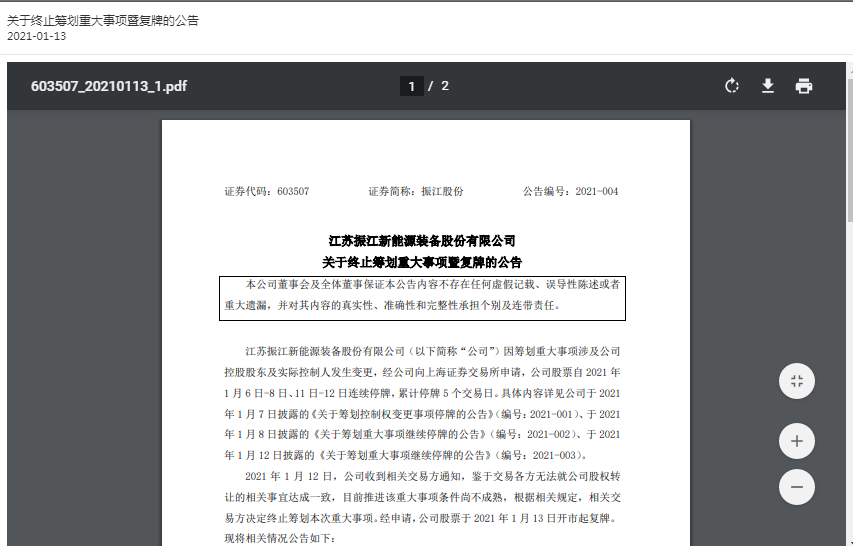Download the PDF file

pyautogui.click(x=768, y=86)
